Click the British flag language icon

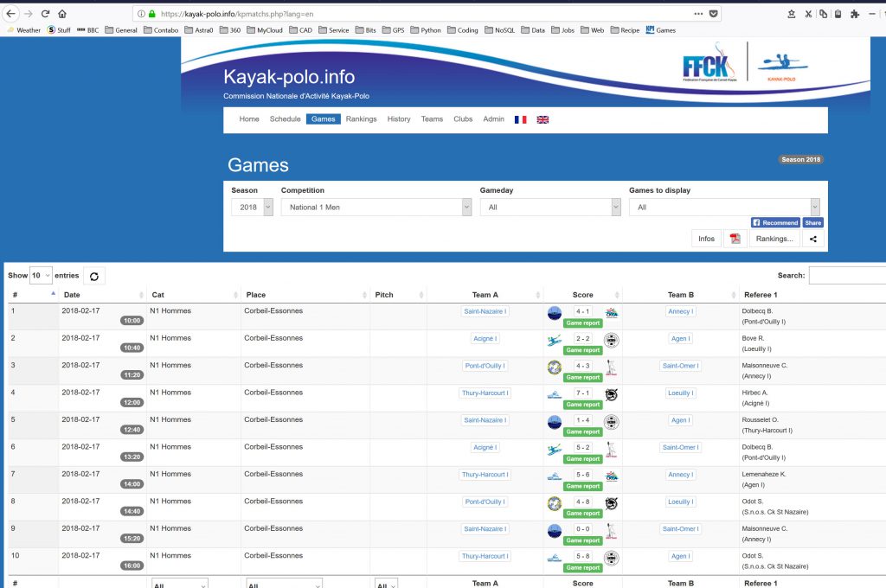click(x=543, y=119)
